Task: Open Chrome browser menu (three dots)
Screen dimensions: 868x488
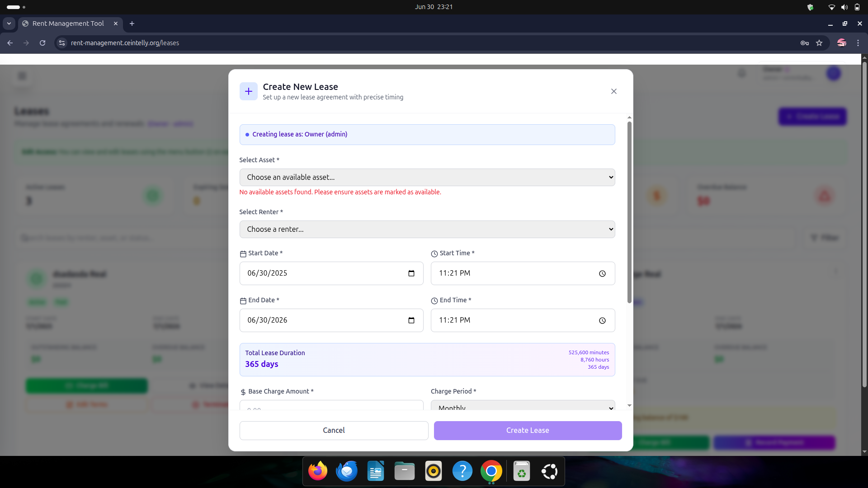Action: 858,43
